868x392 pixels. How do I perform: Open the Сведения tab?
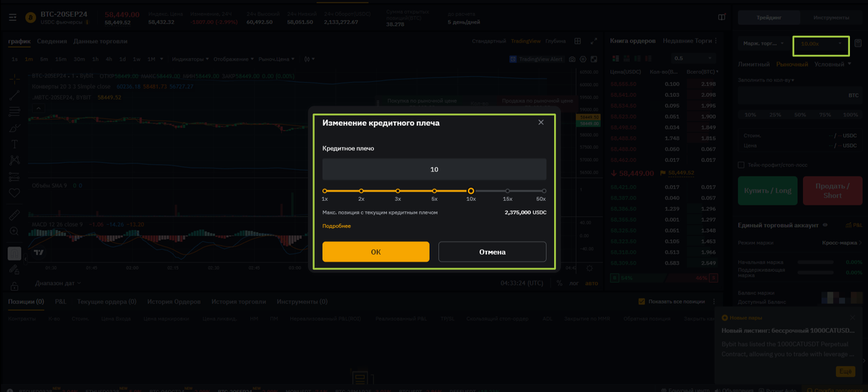(x=52, y=41)
